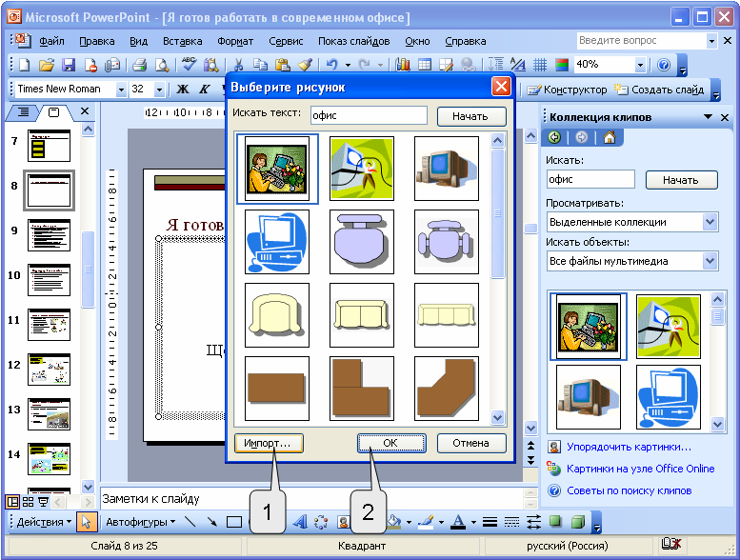Click Начать in the Выберите рисунок dialog

(471, 116)
